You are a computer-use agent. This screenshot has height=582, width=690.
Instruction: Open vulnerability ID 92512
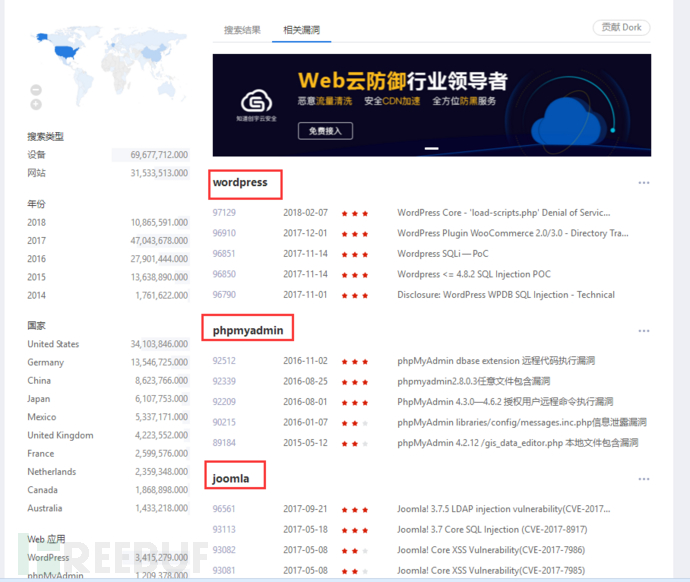pos(224,361)
